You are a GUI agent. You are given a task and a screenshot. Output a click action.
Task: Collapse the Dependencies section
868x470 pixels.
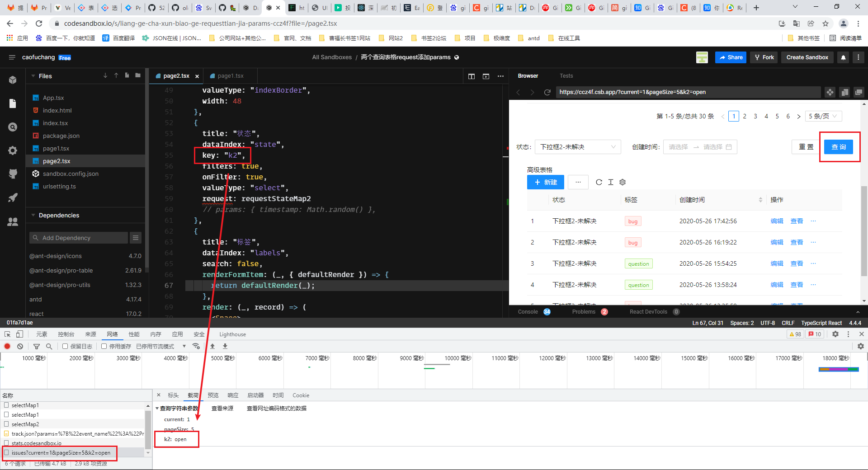point(33,215)
